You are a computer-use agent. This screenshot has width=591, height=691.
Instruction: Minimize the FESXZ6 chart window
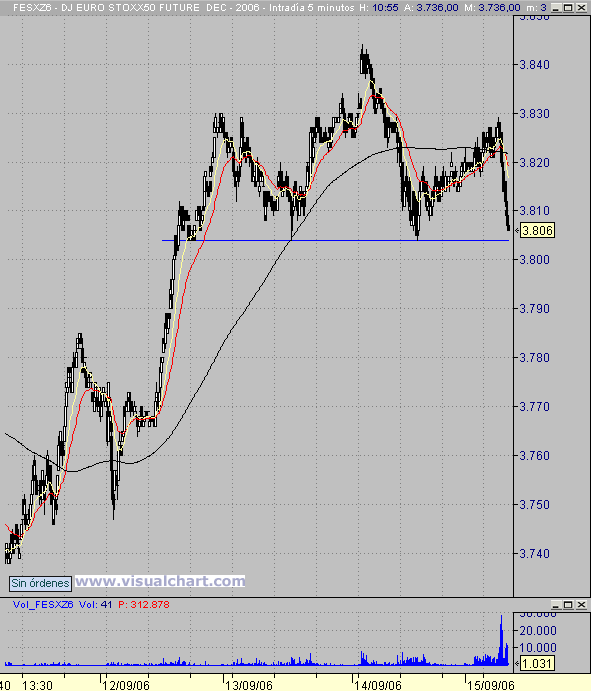[557, 7]
